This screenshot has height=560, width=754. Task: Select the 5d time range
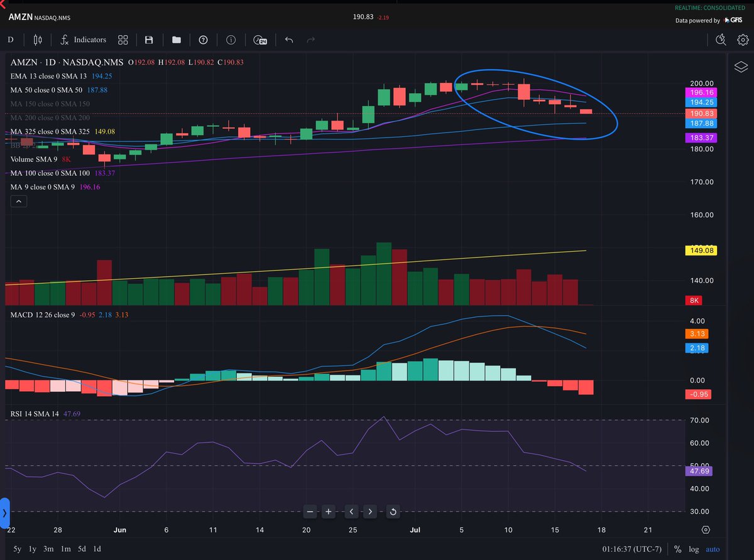[82, 549]
